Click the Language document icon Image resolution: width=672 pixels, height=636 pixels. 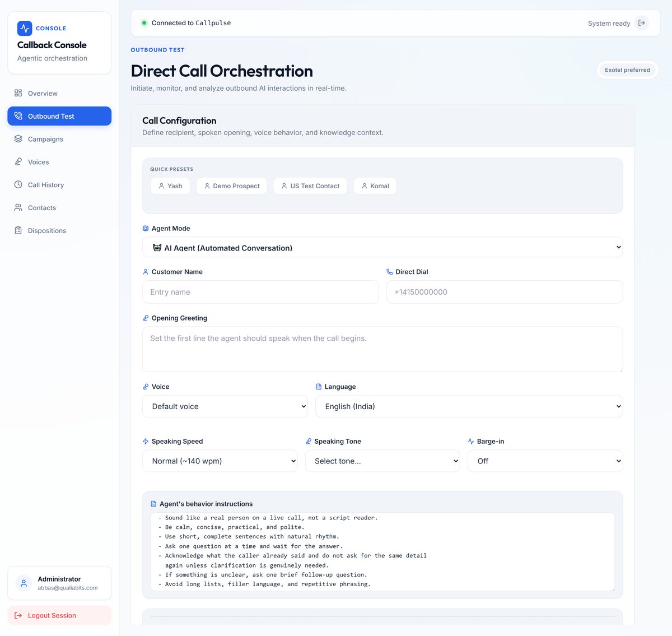point(319,387)
